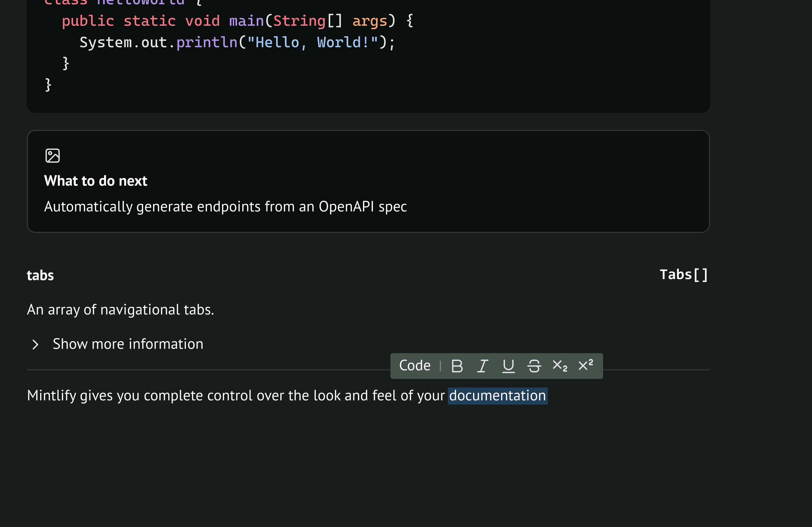Click the An array of navigational tabs text
This screenshot has height=527, width=812.
[121, 310]
